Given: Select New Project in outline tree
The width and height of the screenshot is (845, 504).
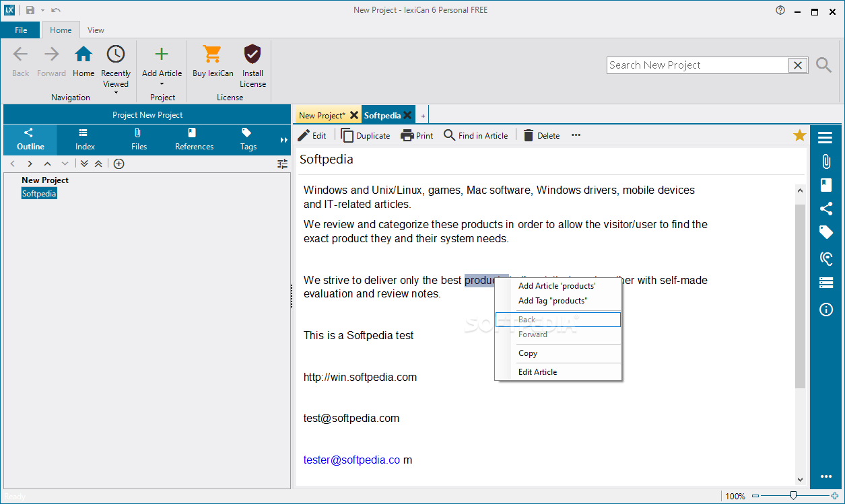Looking at the screenshot, I should tap(45, 180).
